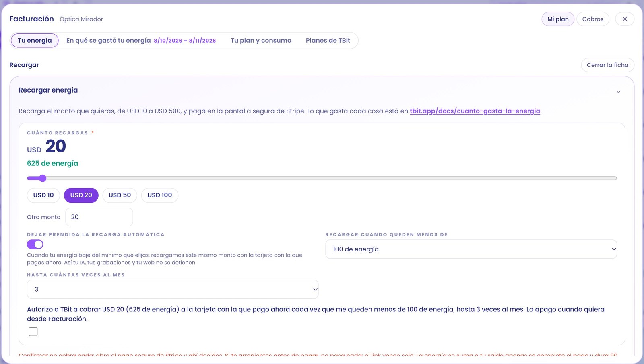This screenshot has height=364, width=644.
Task: Click the 'Recargar' section heading
Action: pyautogui.click(x=24, y=65)
